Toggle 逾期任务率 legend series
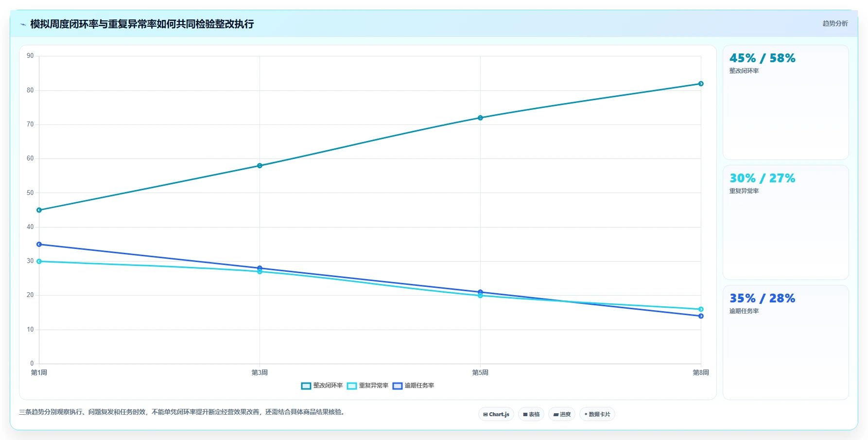 coord(413,386)
